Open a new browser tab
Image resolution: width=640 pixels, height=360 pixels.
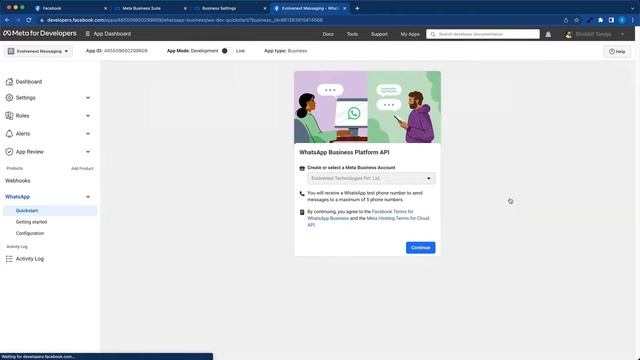[357, 8]
